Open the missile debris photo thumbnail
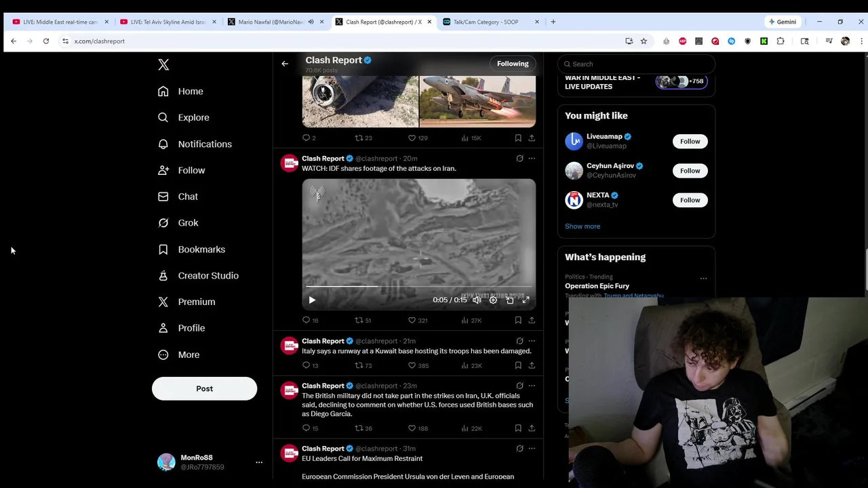 360,102
